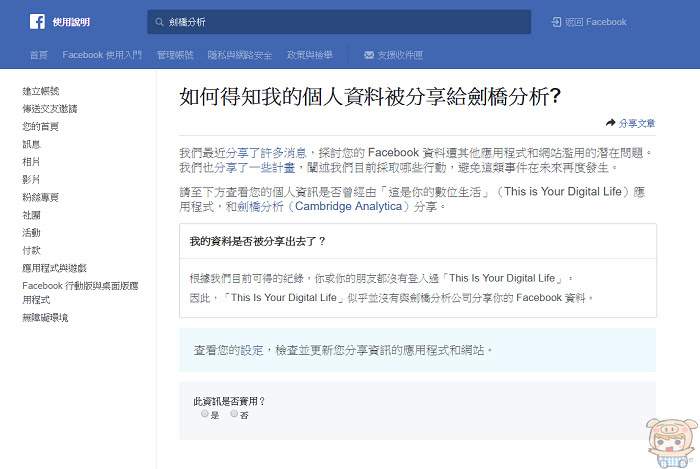Image resolution: width=700 pixels, height=469 pixels.
Task: Open 應用程式與遊戲 in the sidebar
Action: [x=54, y=268]
